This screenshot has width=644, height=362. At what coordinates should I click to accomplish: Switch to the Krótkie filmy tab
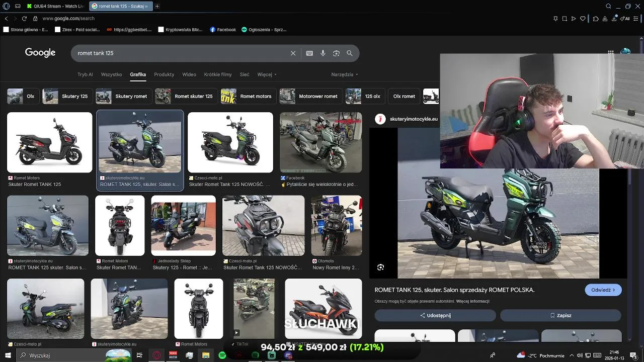point(218,74)
